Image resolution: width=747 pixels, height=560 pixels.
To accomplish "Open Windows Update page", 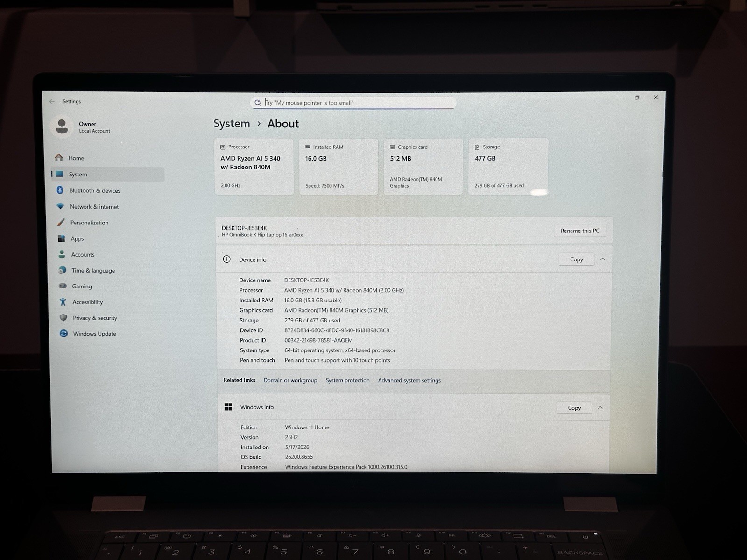I will (111, 334).
